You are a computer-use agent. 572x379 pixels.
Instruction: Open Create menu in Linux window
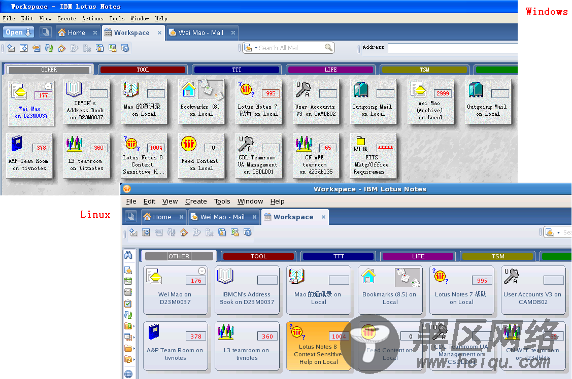196,201
